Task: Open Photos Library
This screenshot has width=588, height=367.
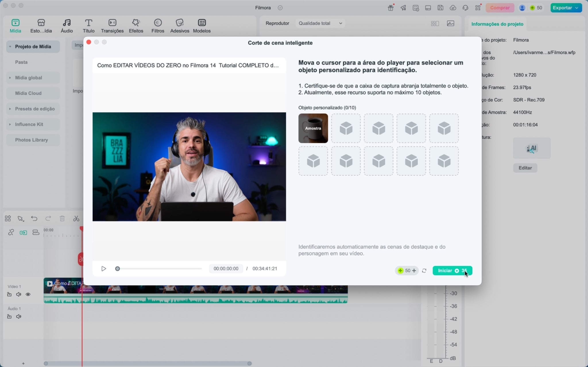Action: pyautogui.click(x=33, y=140)
